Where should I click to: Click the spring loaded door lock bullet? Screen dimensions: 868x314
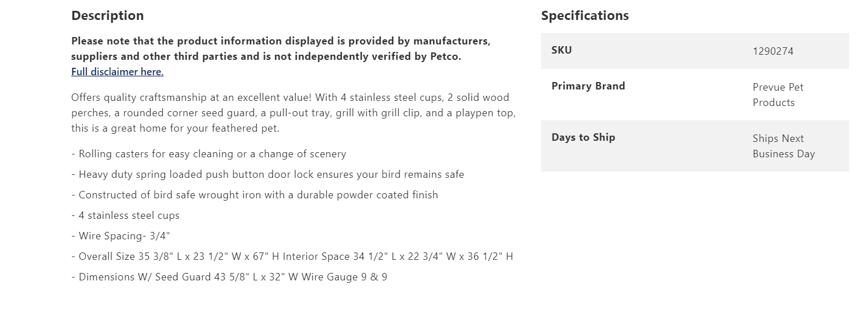pos(268,174)
